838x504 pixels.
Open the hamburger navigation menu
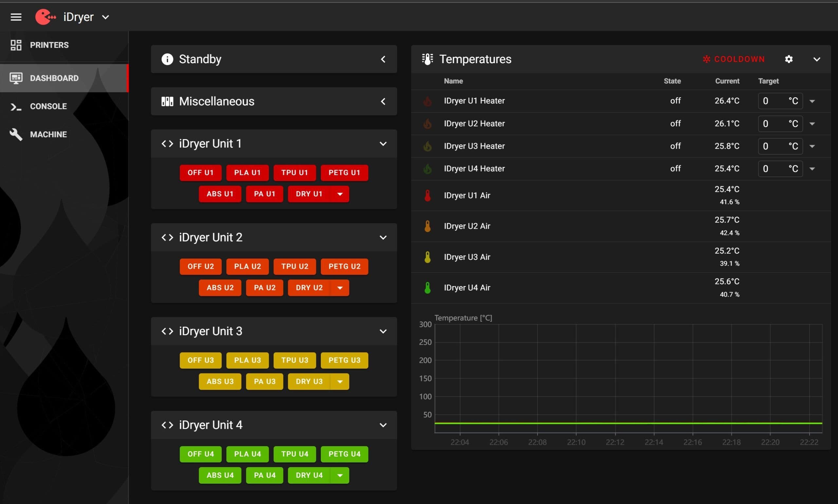coord(16,17)
